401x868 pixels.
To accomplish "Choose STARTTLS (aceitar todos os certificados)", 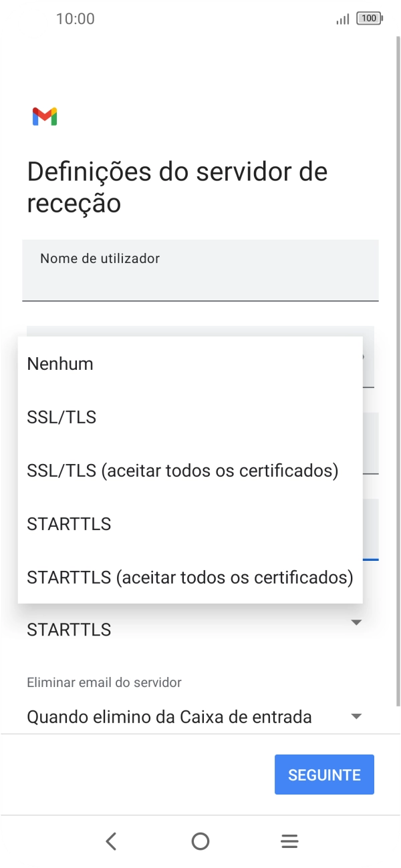I will tap(189, 577).
